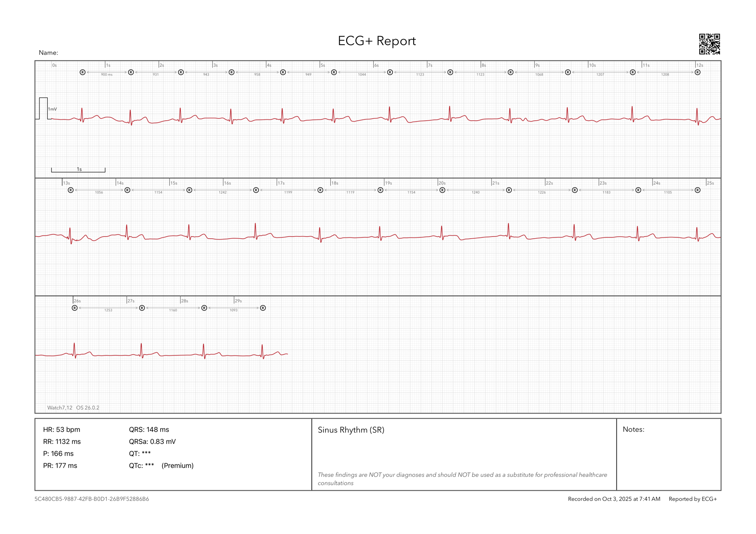Click the findings disclaimer text
The height and width of the screenshot is (534, 756).
point(463,479)
